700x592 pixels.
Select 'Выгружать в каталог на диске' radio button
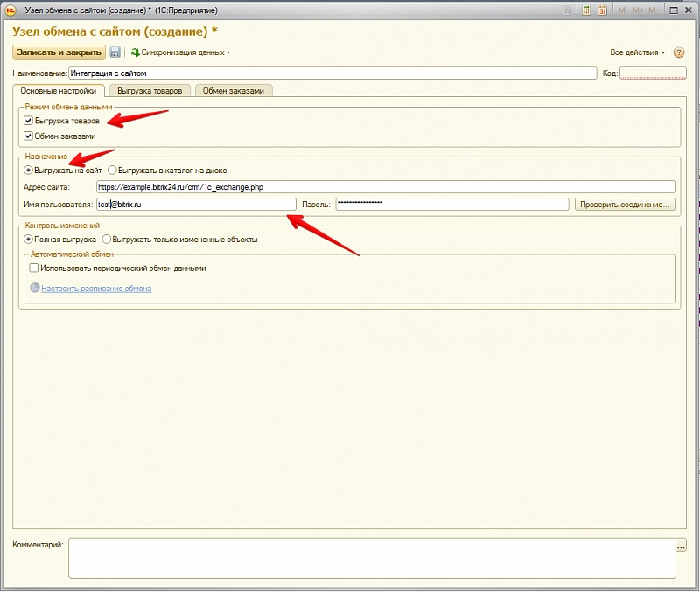point(112,170)
